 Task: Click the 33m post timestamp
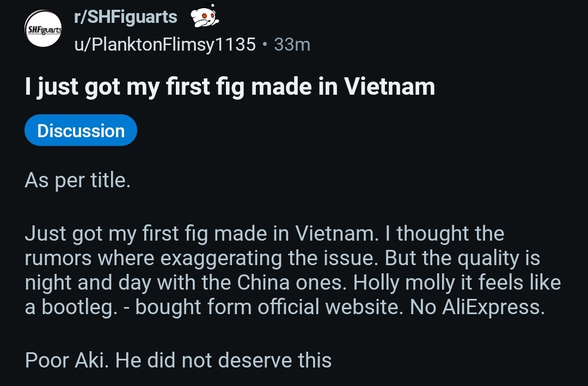click(292, 44)
